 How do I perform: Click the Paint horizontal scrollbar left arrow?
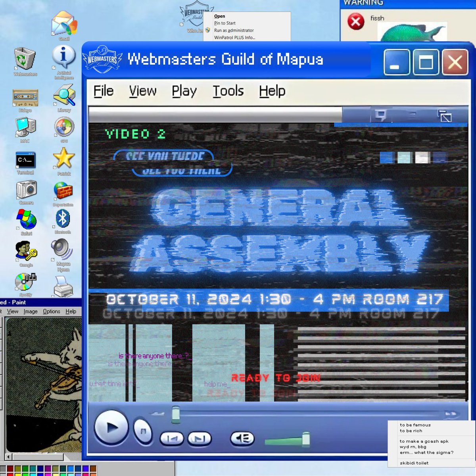tap(8, 457)
